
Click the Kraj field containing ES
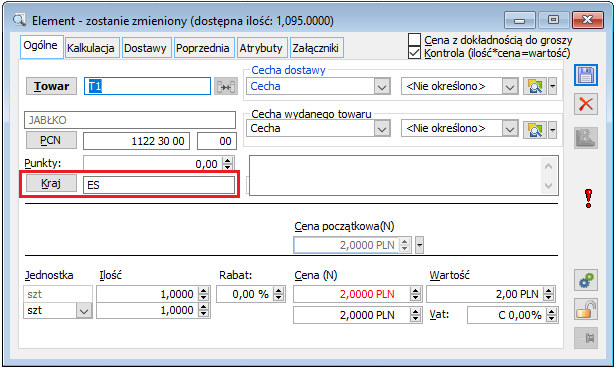pos(159,185)
